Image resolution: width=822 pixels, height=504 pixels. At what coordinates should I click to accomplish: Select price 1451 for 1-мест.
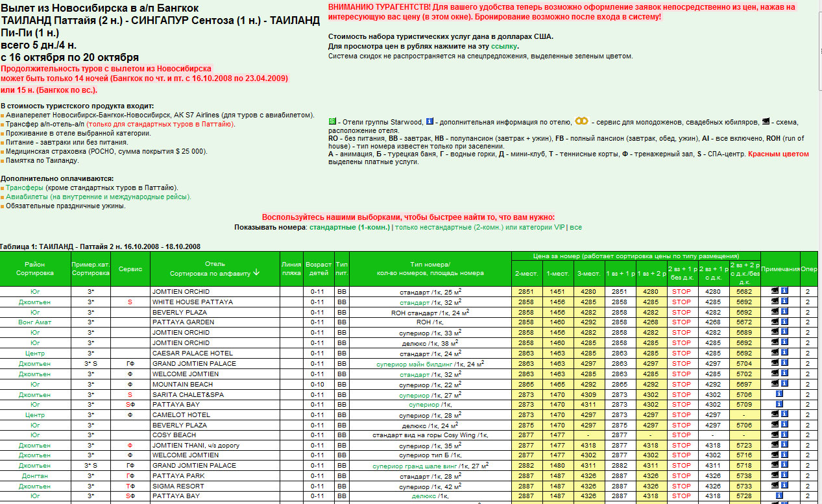click(557, 291)
